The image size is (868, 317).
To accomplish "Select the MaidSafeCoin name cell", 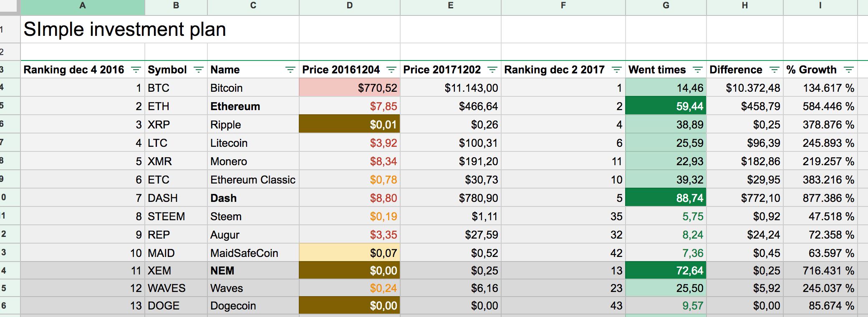I will [x=253, y=253].
